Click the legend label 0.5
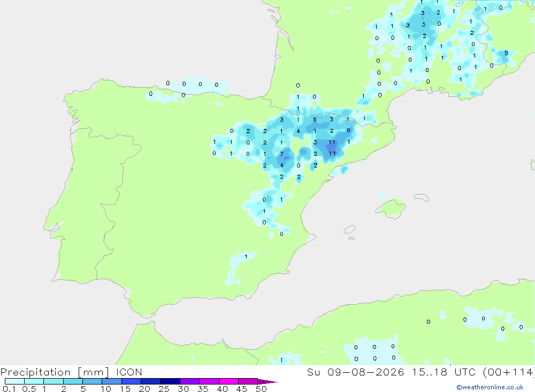This screenshot has width=535, height=392. click(x=29, y=389)
